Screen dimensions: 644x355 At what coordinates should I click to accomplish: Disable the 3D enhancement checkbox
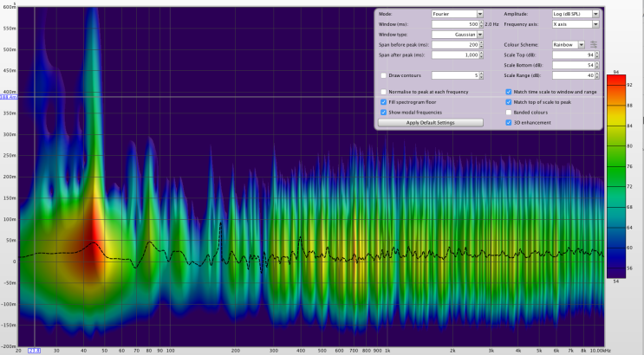pos(509,122)
